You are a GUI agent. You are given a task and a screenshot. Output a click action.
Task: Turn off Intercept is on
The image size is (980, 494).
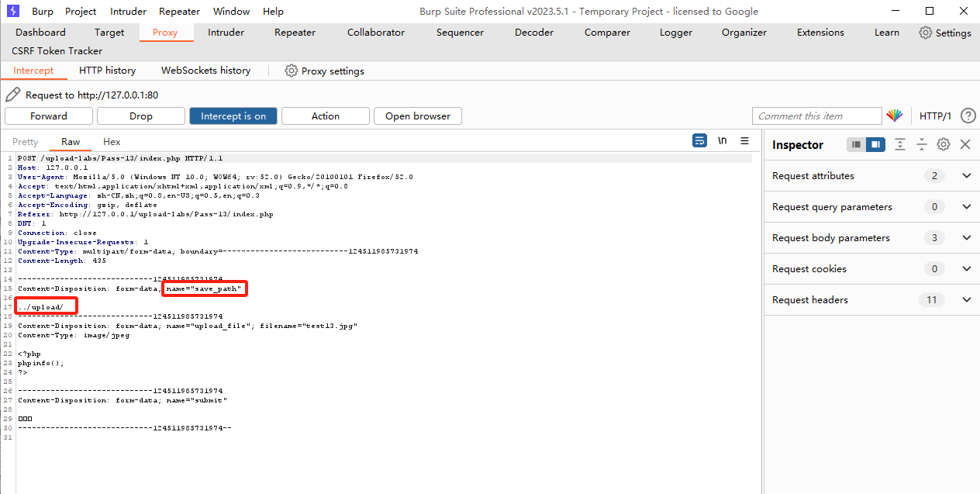click(x=233, y=116)
